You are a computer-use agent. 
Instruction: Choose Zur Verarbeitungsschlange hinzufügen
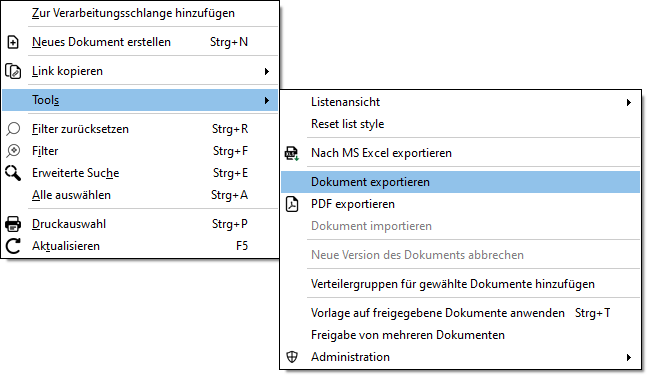tap(140, 13)
